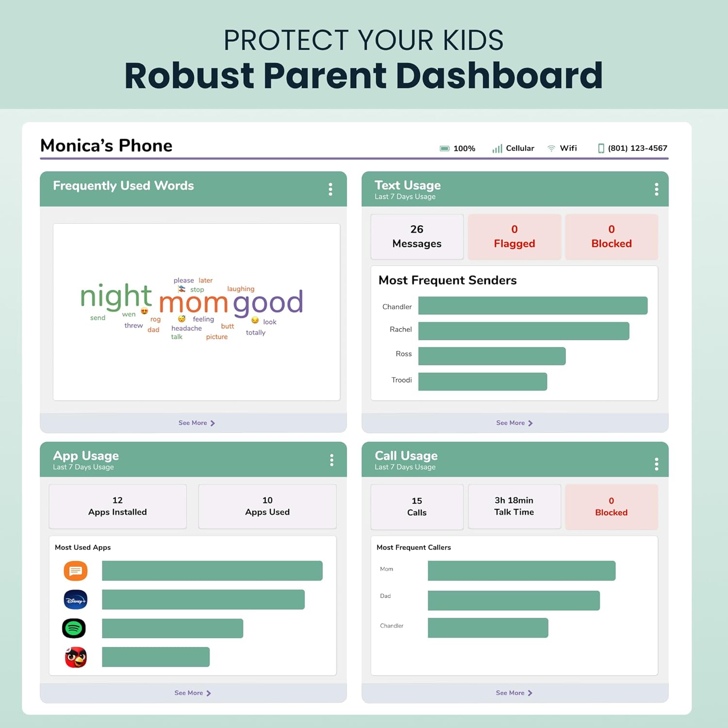Select the 0 Flagged text tile
The image size is (728, 728).
coord(514,236)
